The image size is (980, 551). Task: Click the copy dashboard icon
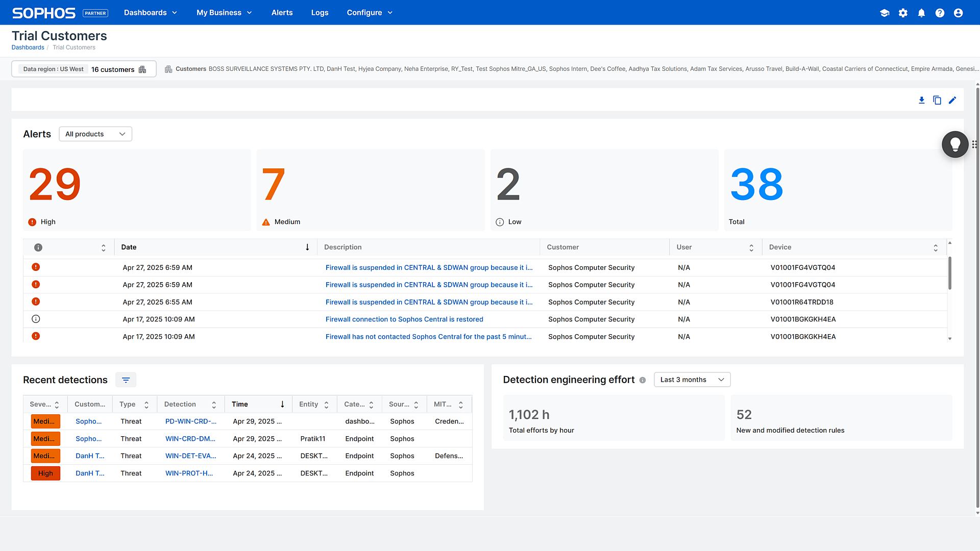coord(937,100)
